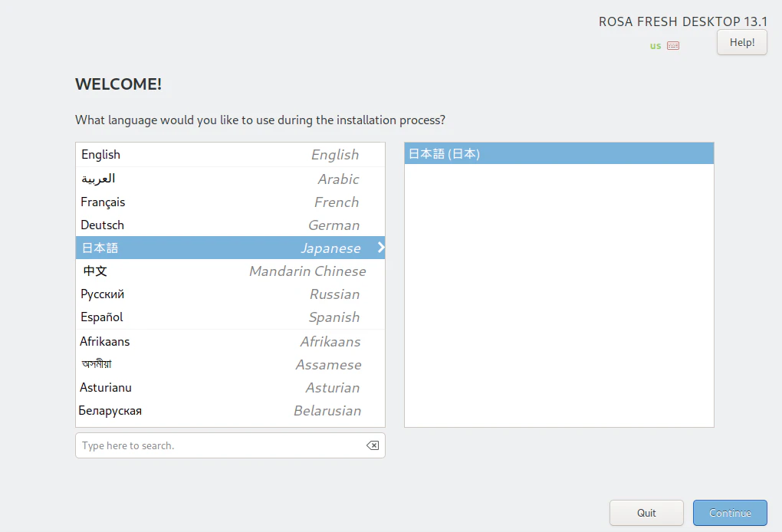This screenshot has height=532, width=782.
Task: Click the arrow chevron on Japanese row
Action: coord(380,248)
